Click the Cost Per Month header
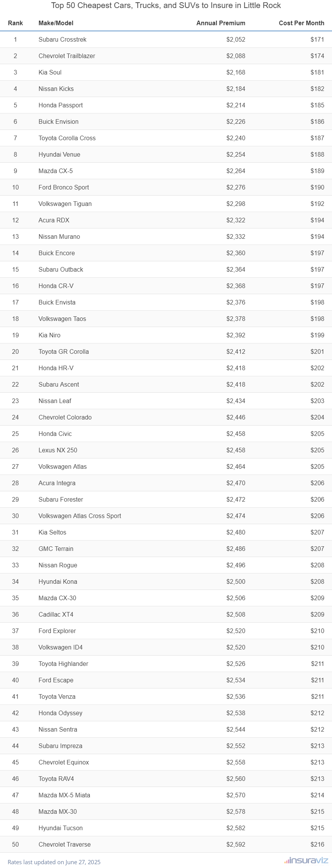Screen dimensions: 332x868 [301, 23]
